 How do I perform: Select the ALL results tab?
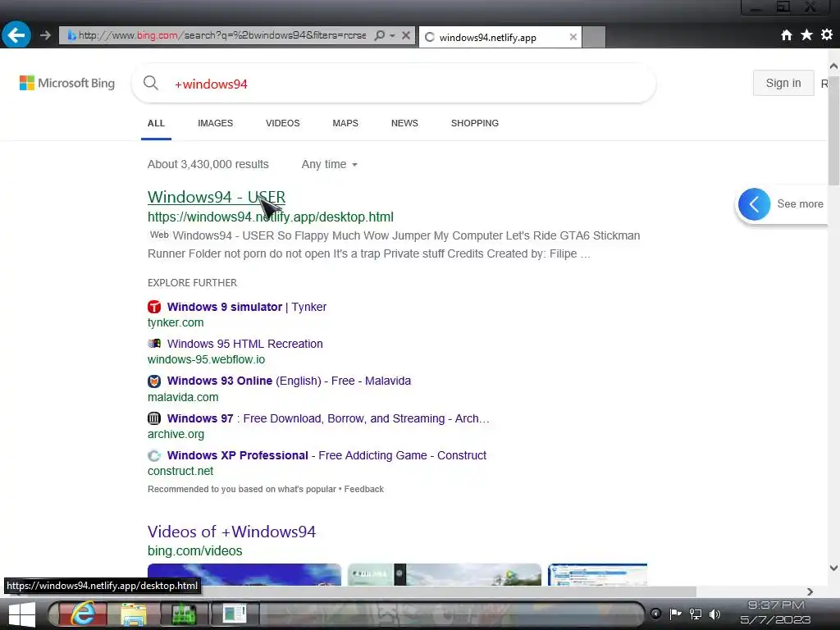[156, 123]
